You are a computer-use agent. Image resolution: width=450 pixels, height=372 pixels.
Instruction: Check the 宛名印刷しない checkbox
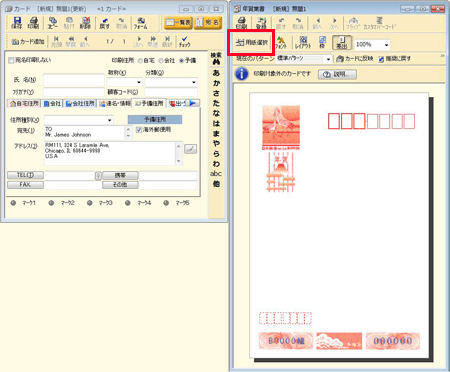pyautogui.click(x=11, y=60)
